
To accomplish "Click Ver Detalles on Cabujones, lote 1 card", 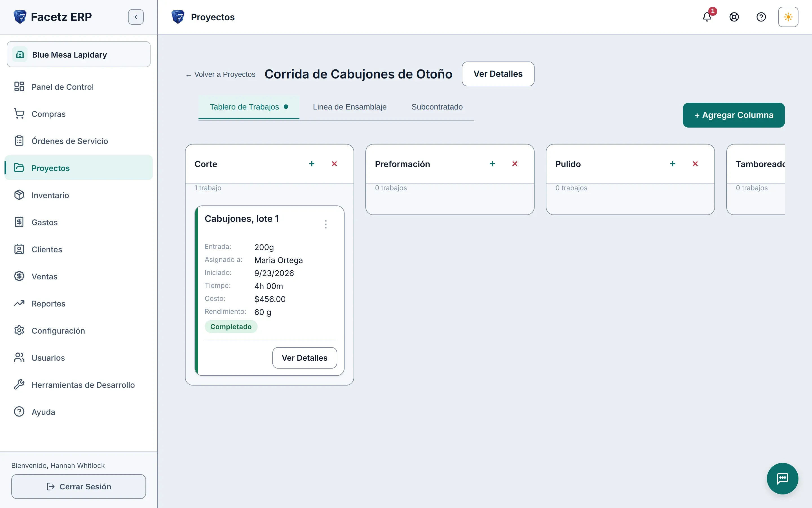I will (x=304, y=358).
